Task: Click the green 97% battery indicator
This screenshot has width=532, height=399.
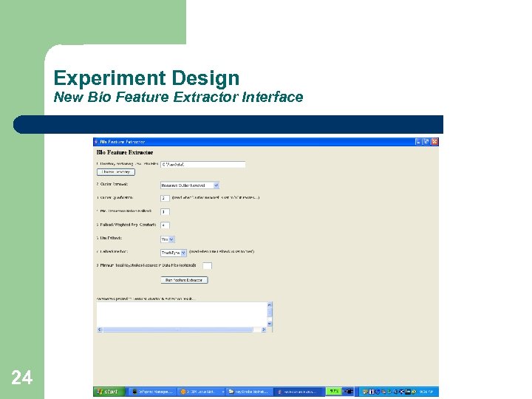Action: tap(334, 391)
